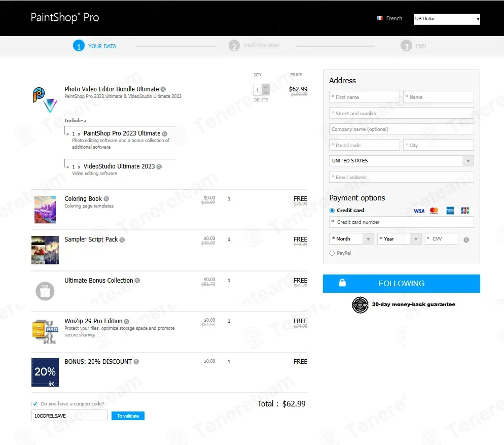Screen dimensions: 504x445
Task: Click the City field
Action: pos(438,145)
